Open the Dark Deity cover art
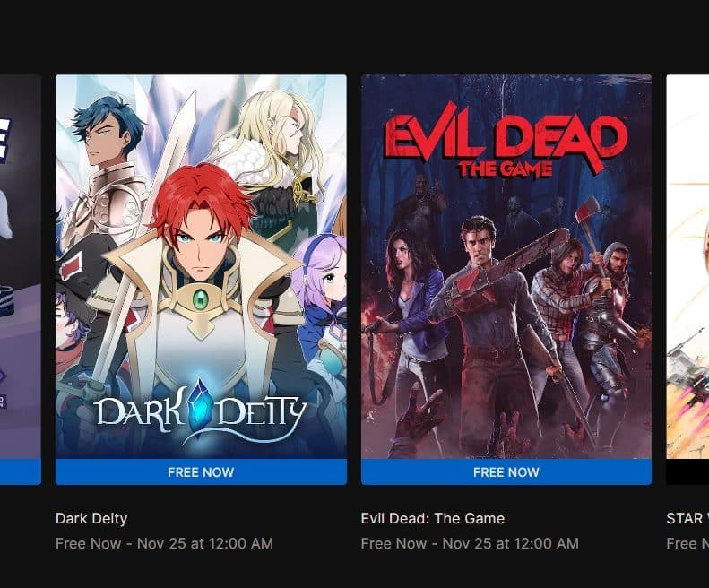Screen dimensions: 709x588 (201, 267)
